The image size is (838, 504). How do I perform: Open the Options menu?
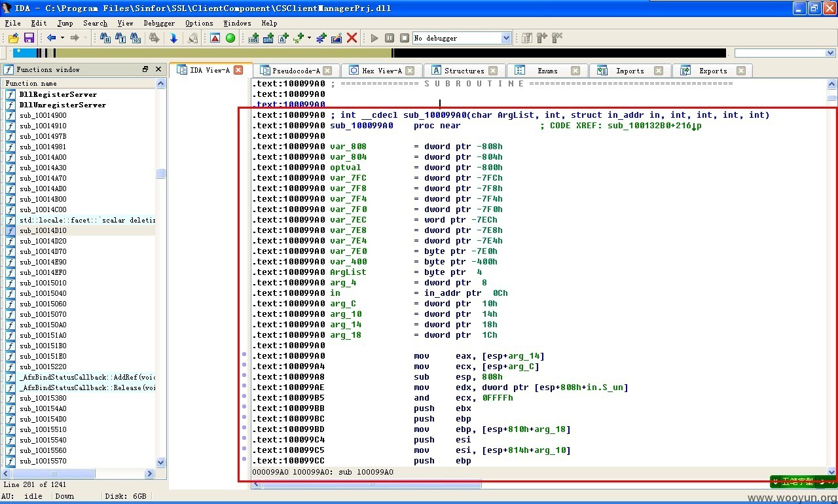tap(199, 23)
